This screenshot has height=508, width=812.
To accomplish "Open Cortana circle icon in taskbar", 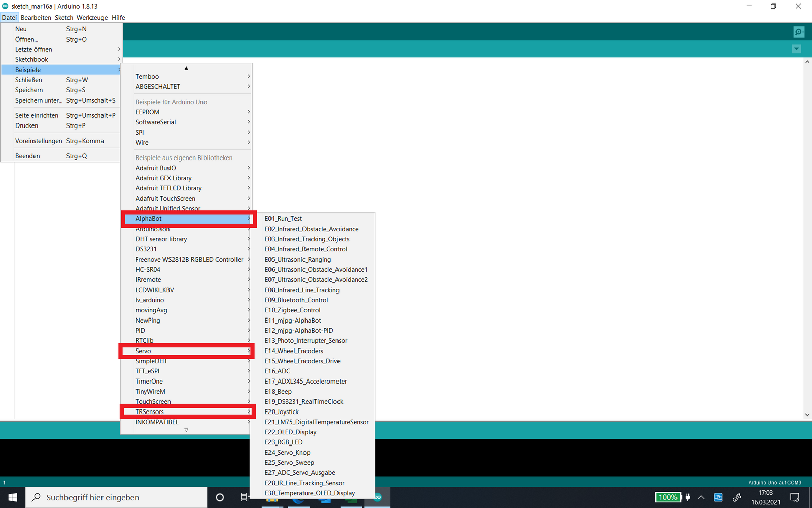I will tap(220, 497).
